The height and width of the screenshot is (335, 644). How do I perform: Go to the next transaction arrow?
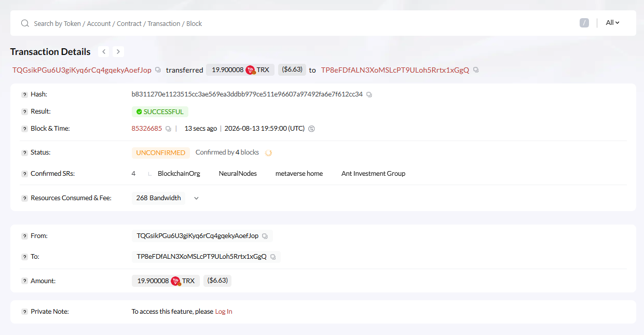(x=118, y=51)
